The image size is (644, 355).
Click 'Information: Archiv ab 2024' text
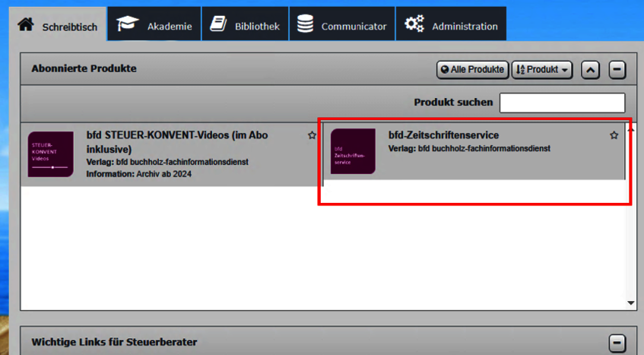139,174
